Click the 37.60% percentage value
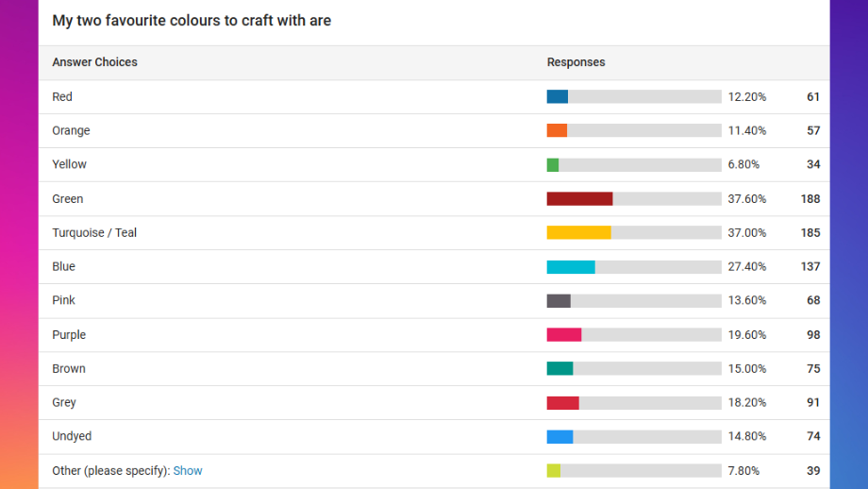Image resolution: width=868 pixels, height=489 pixels. point(747,199)
